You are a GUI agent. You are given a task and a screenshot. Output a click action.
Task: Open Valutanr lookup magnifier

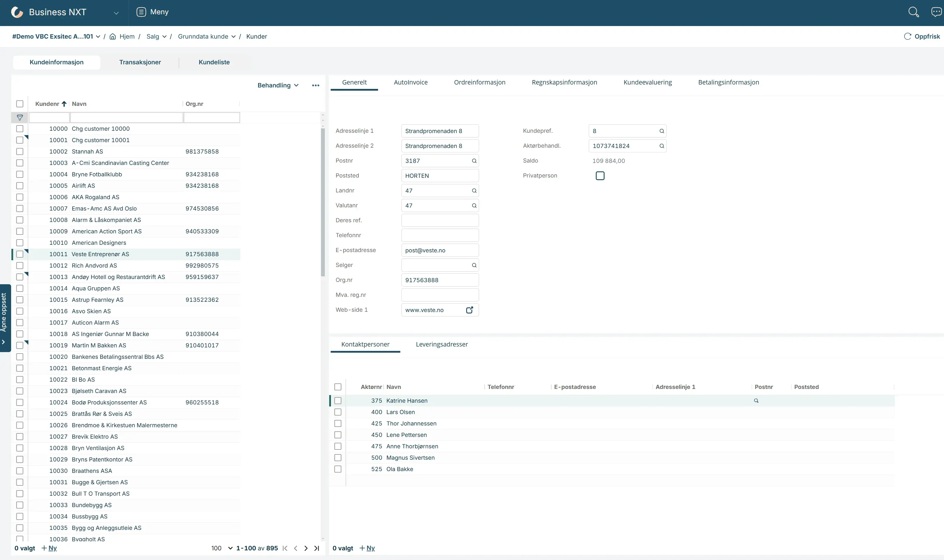[x=474, y=206]
